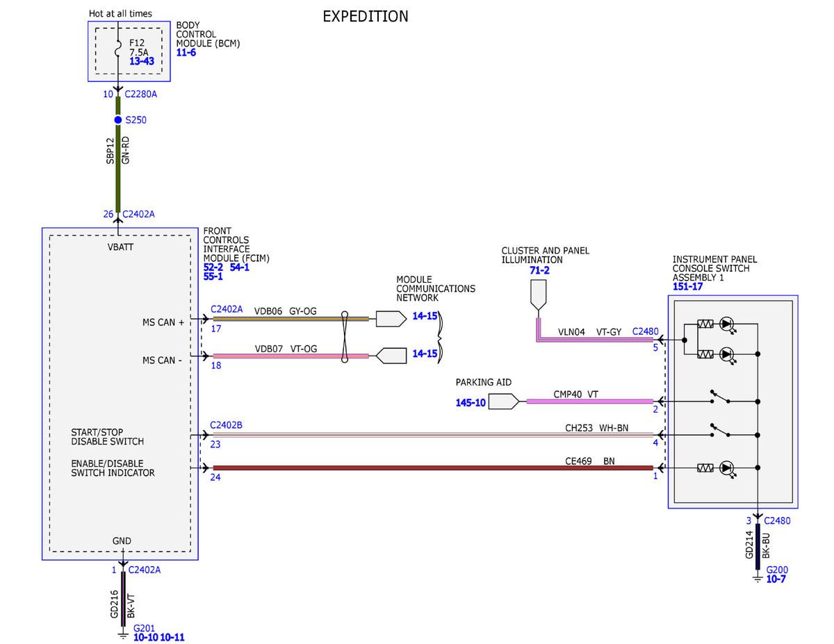Select wire label CMP40 VT
834x644 pixels.
tap(575, 394)
